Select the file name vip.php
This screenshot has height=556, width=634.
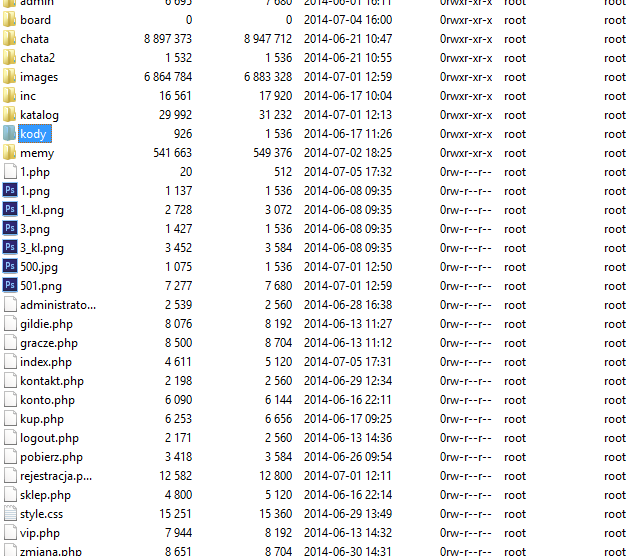coord(40,533)
